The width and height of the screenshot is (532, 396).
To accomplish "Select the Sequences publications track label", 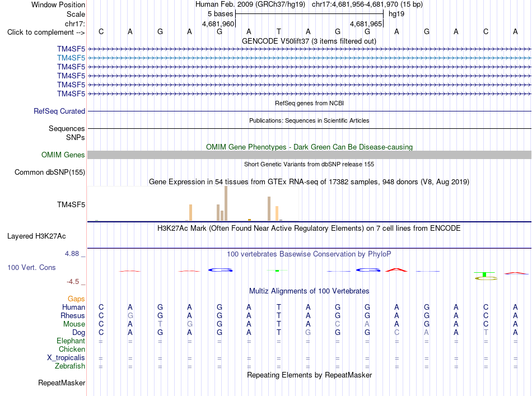I will (67, 129).
